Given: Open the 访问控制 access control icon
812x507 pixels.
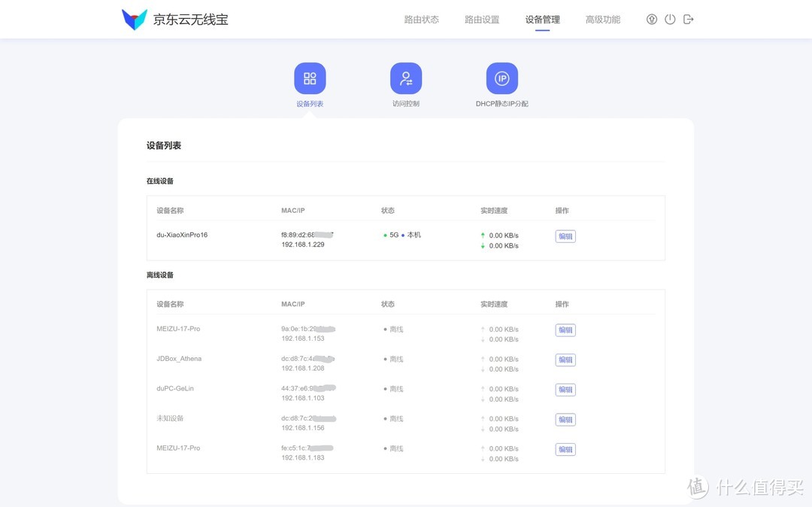Looking at the screenshot, I should (406, 77).
